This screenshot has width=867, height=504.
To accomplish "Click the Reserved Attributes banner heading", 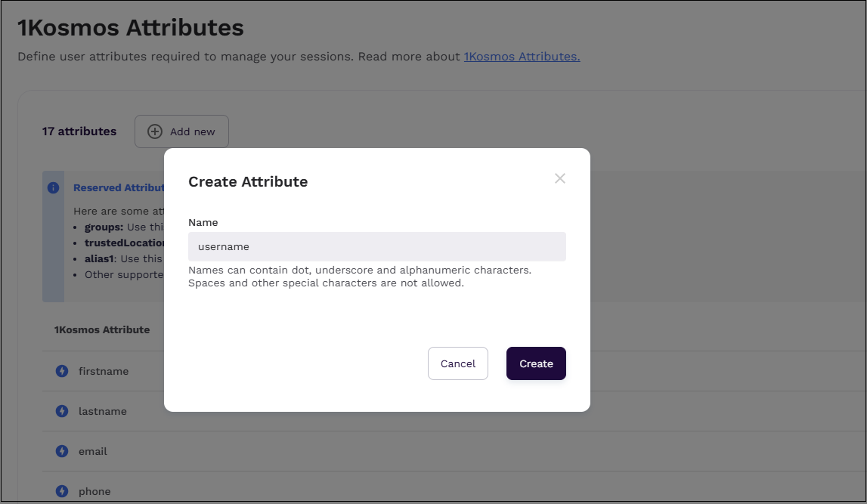I will pyautogui.click(x=118, y=188).
